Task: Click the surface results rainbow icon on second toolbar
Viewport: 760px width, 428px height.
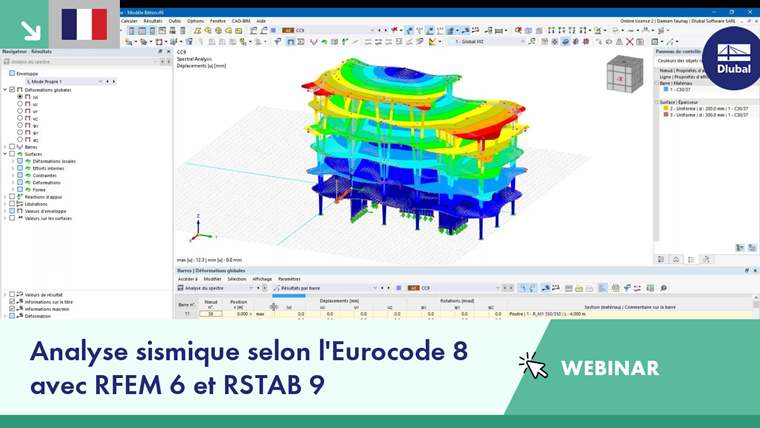Action: click(324, 42)
